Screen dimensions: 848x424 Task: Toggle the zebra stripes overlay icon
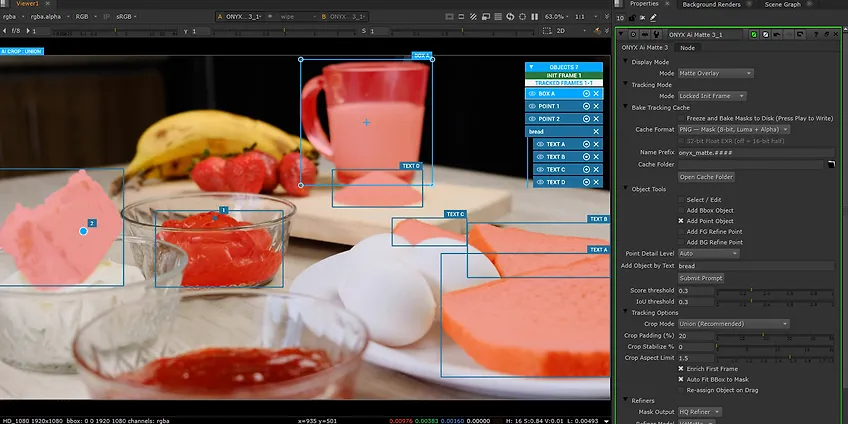tap(473, 17)
